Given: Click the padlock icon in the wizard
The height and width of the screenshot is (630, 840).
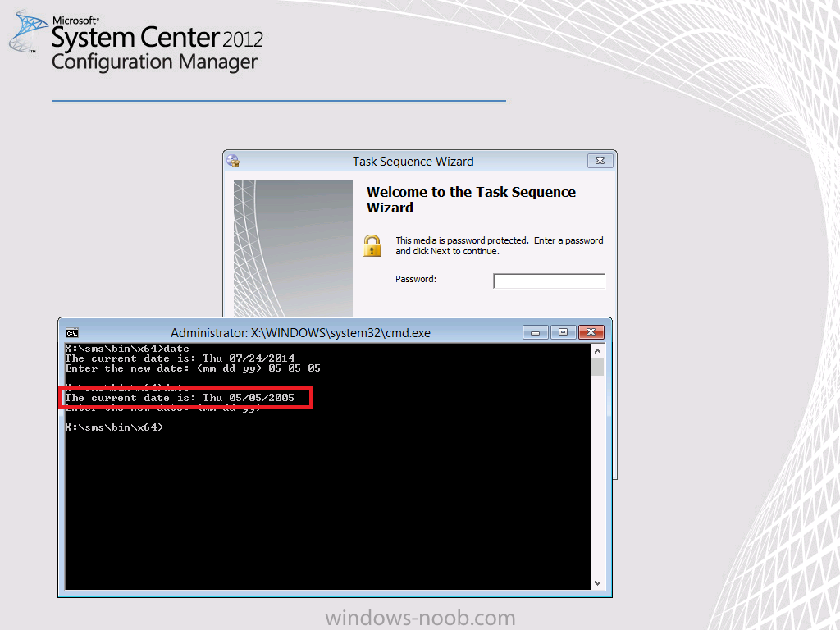Looking at the screenshot, I should [372, 246].
